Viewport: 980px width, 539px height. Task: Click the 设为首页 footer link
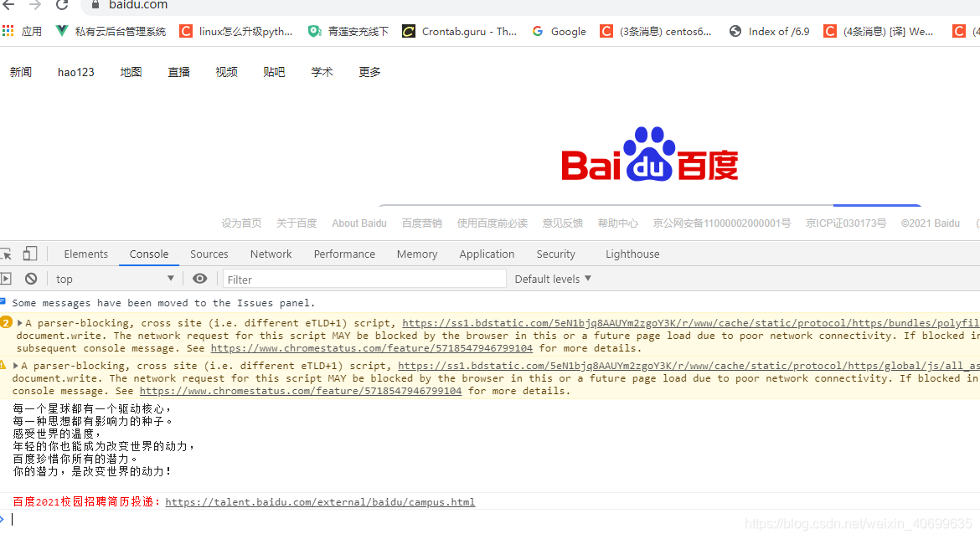(241, 223)
